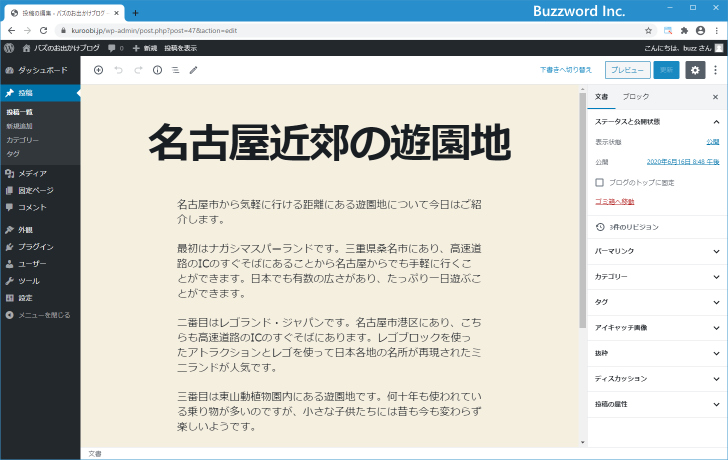Click the WordPress logo in admin bar

coord(9,48)
